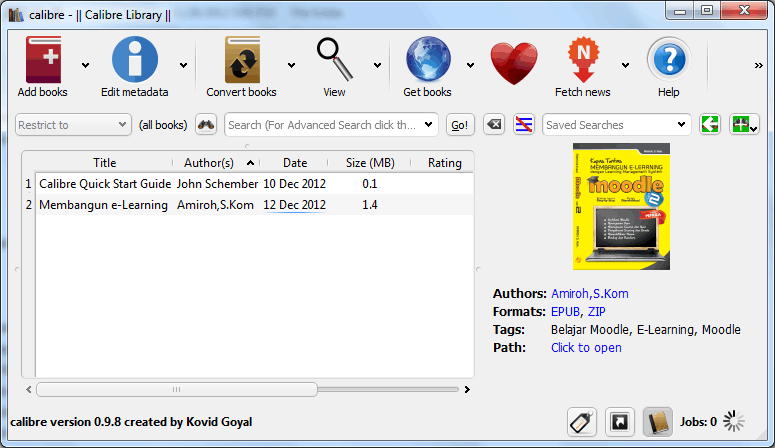
Task: Click the 'Click to open' path link
Action: click(x=586, y=348)
